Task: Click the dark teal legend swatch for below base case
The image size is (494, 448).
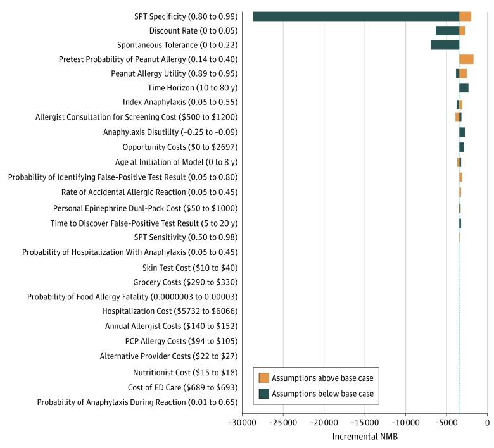Action: [x=264, y=394]
